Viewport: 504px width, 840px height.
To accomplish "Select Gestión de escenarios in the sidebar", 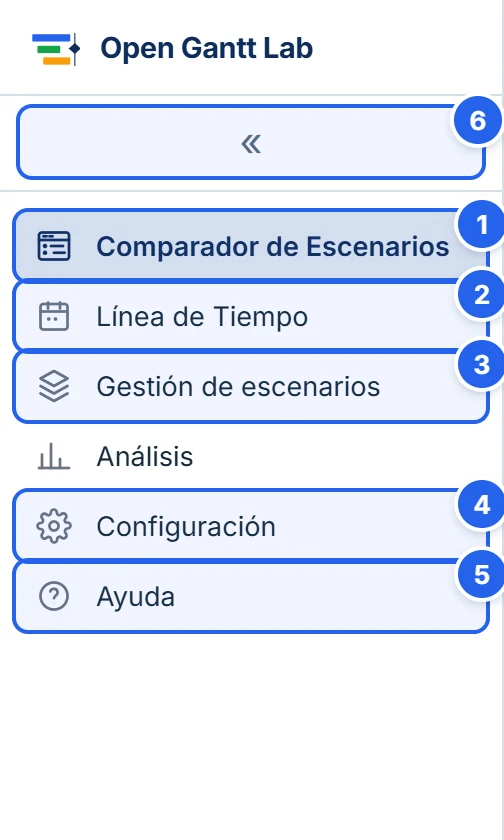I will [251, 386].
